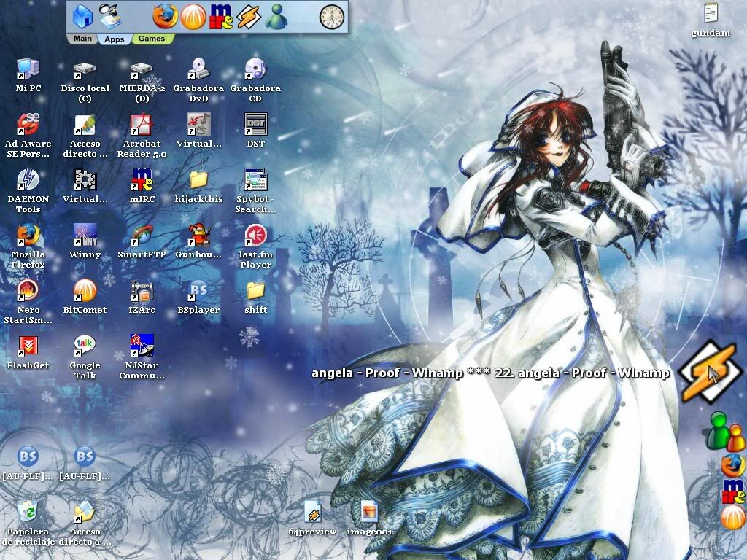
Task: Launch BitComet from the top dock
Action: (193, 17)
